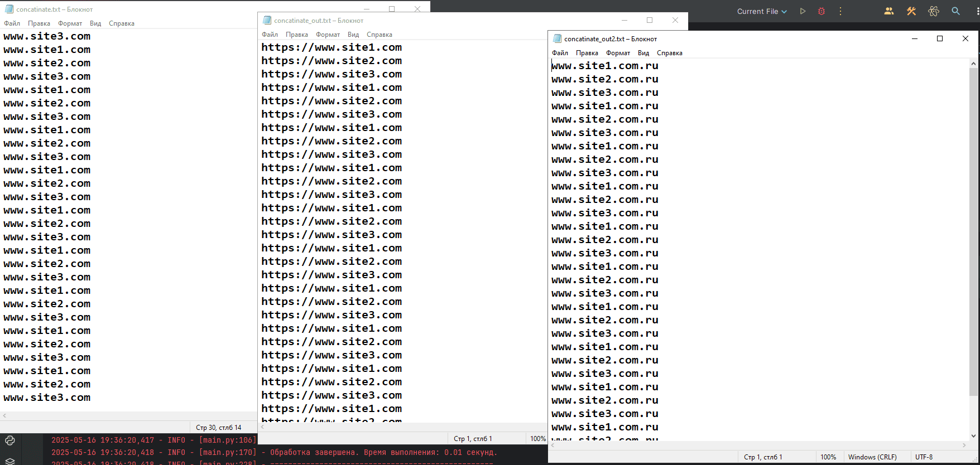Image resolution: width=980 pixels, height=465 pixels.
Task: Open the More Actions dots beside Debug
Action: tap(840, 11)
